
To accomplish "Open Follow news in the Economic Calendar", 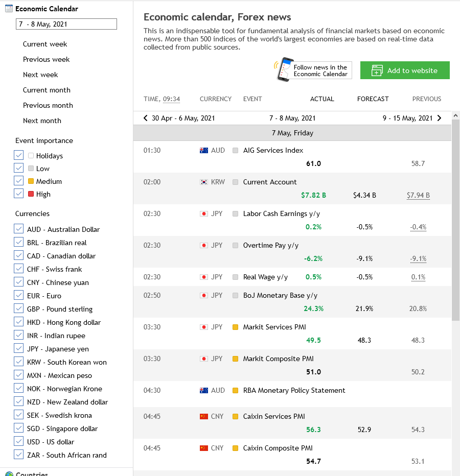I will coord(320,70).
